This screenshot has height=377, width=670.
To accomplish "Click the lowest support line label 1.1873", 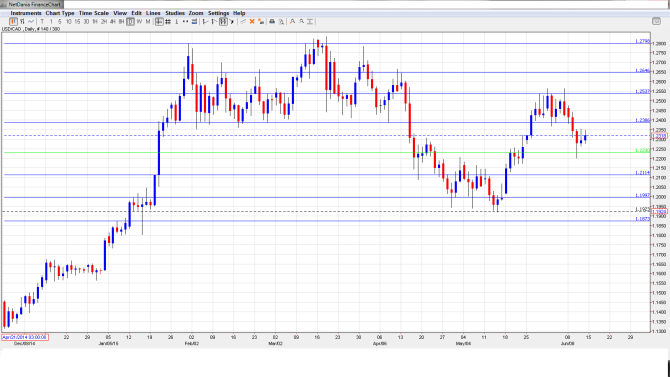I will 642,219.
